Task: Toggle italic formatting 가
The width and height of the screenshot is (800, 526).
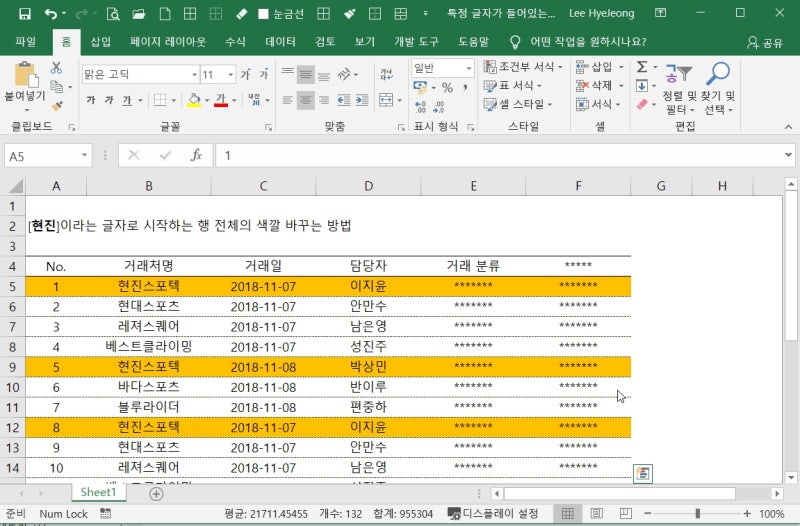Action: pos(109,100)
